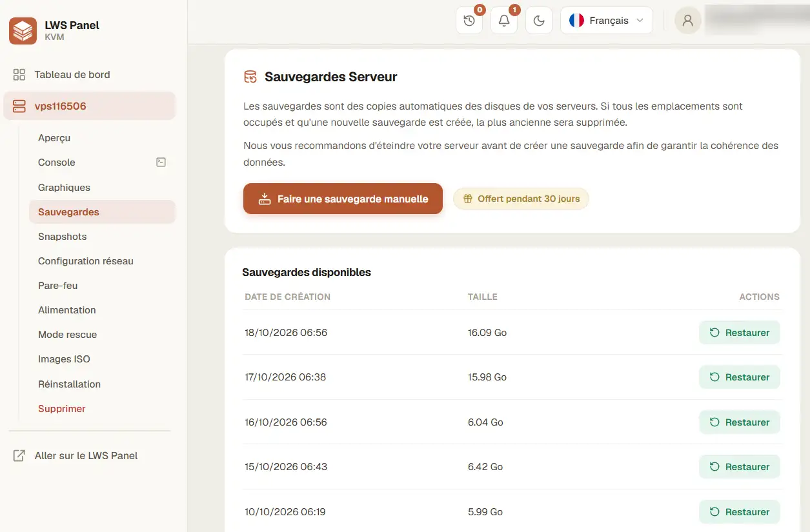The height and width of the screenshot is (532, 810).
Task: Select the Sauvegardes menu item
Action: [x=102, y=212]
